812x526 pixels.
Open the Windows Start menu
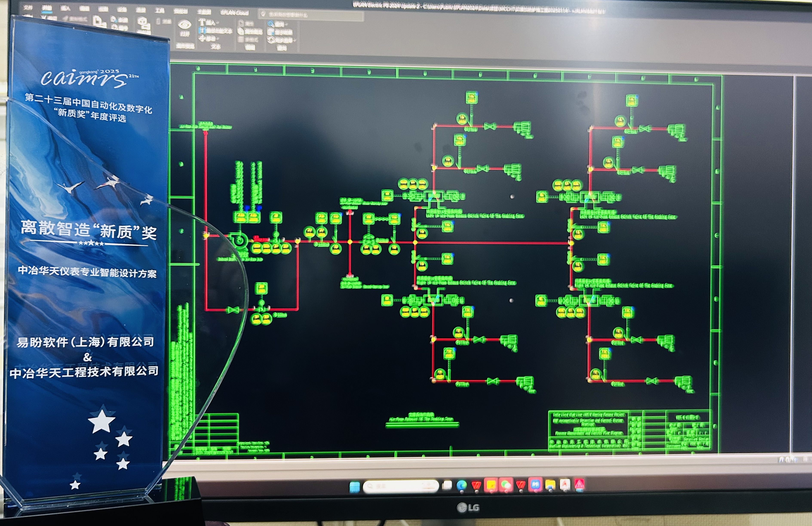coord(355,487)
